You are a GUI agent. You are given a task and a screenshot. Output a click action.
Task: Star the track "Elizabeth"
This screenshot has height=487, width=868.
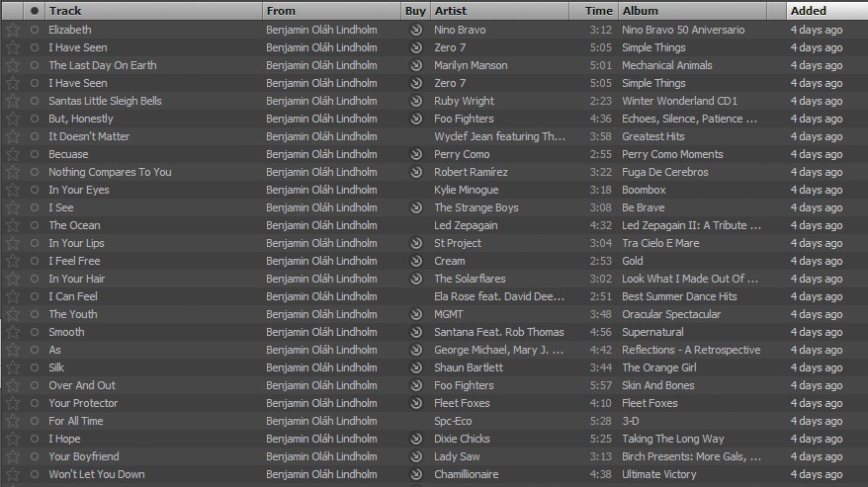tap(13, 30)
